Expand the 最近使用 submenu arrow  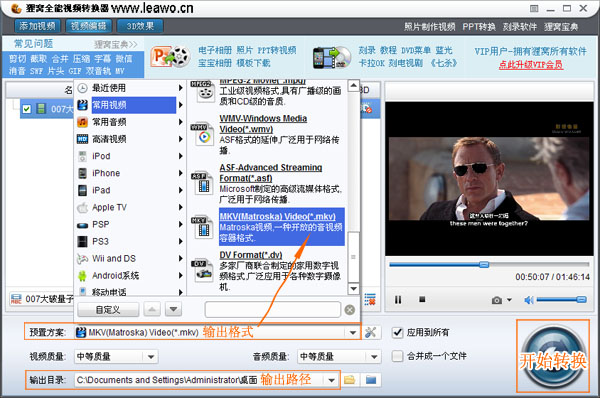[x=180, y=88]
